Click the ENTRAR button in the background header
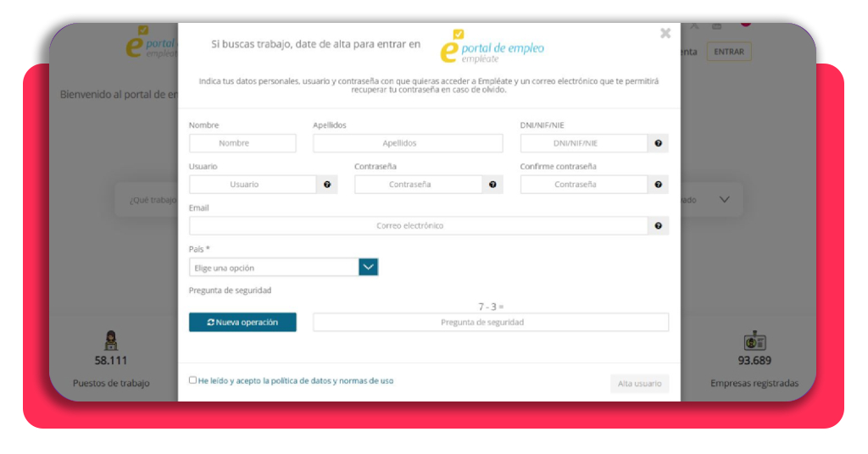The height and width of the screenshot is (454, 868). click(x=728, y=52)
